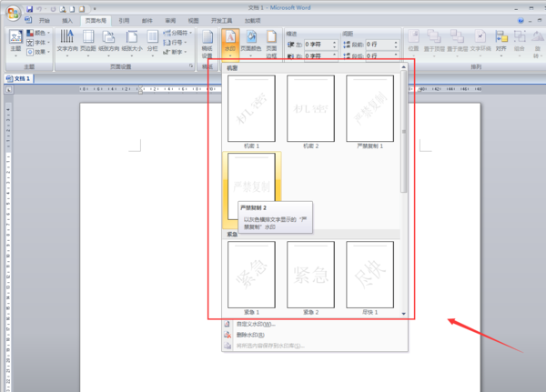This screenshot has width=546, height=392.
Task: Click the right indent input field
Action: pyautogui.click(x=318, y=55)
